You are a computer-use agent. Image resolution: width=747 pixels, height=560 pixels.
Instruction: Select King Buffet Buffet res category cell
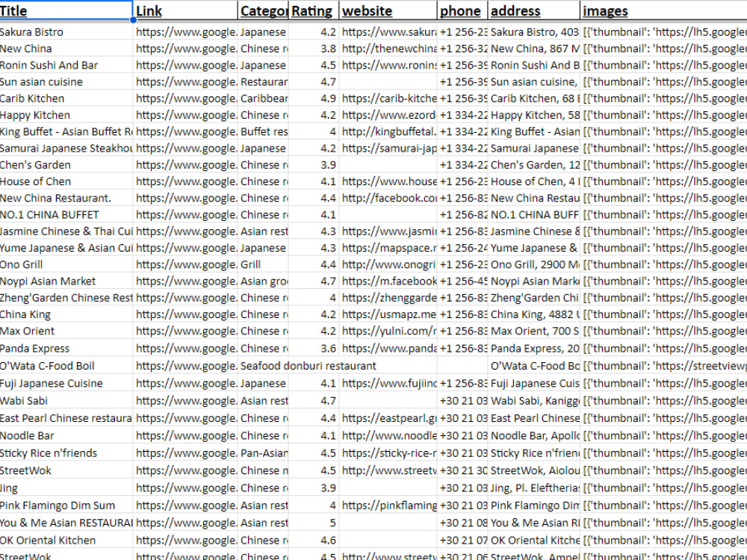263,132
